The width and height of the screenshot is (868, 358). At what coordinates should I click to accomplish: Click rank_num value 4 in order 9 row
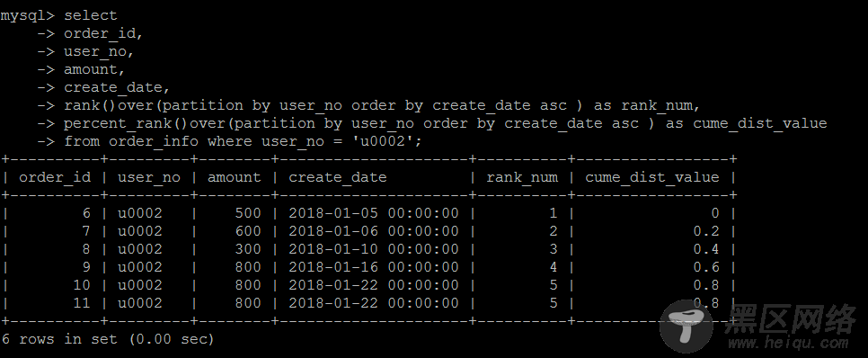[x=554, y=267]
